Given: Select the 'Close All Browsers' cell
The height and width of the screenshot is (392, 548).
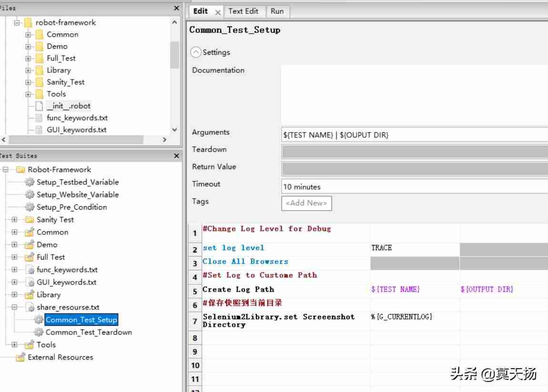Looking at the screenshot, I should tap(286, 263).
